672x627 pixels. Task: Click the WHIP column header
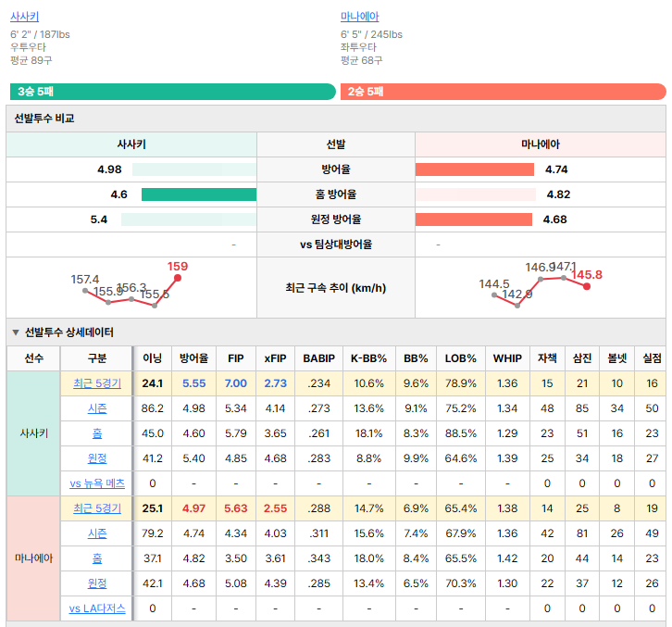click(x=507, y=358)
